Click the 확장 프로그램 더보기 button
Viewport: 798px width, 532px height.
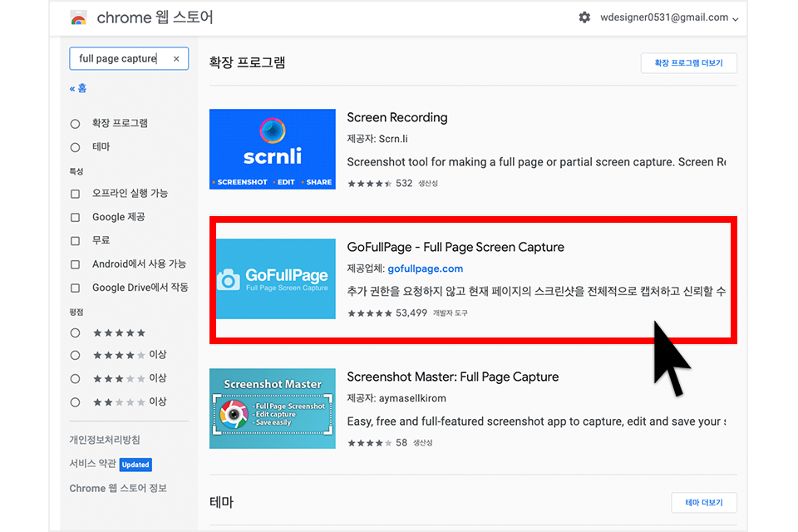click(688, 63)
